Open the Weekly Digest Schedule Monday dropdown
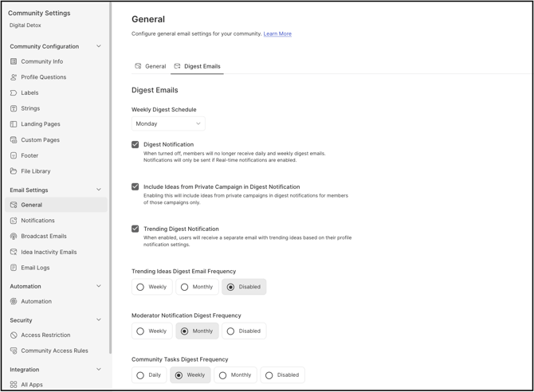This screenshot has width=534, height=392. 168,123
